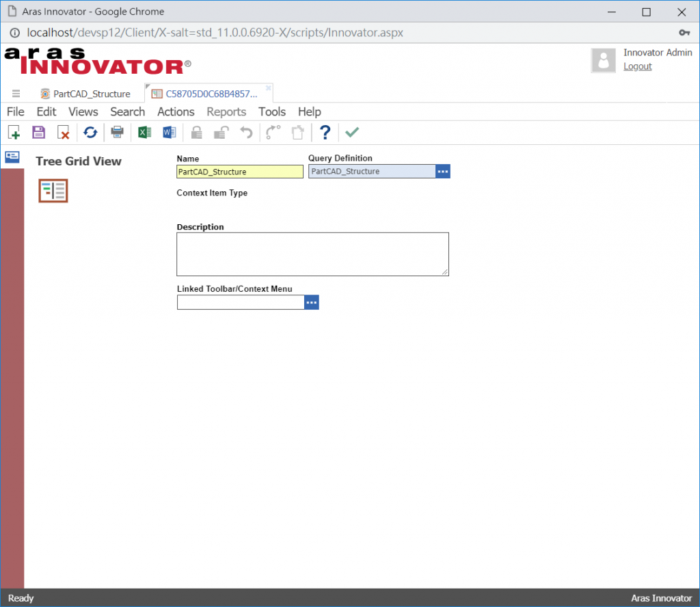
Task: Click the Copy/Paste clipboard icon
Action: (x=298, y=133)
